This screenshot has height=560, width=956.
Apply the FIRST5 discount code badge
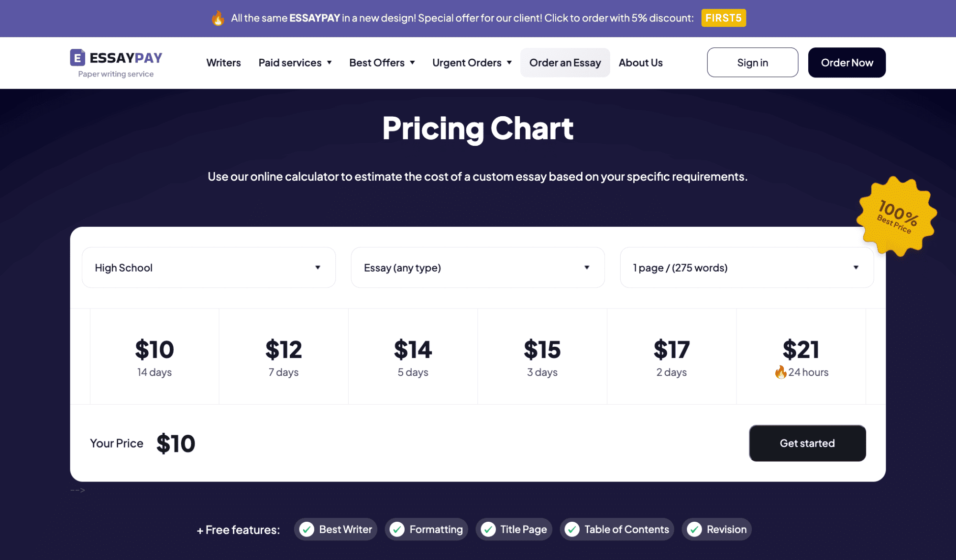point(723,18)
